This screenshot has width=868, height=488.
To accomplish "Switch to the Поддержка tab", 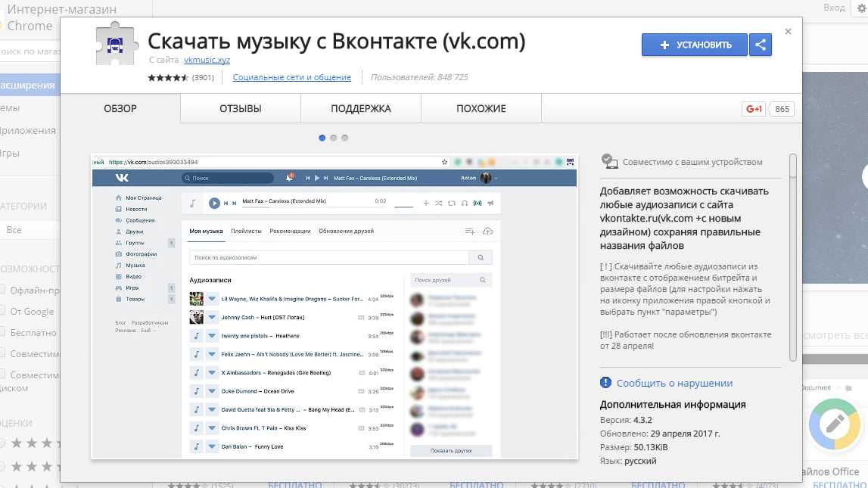I will 361,108.
